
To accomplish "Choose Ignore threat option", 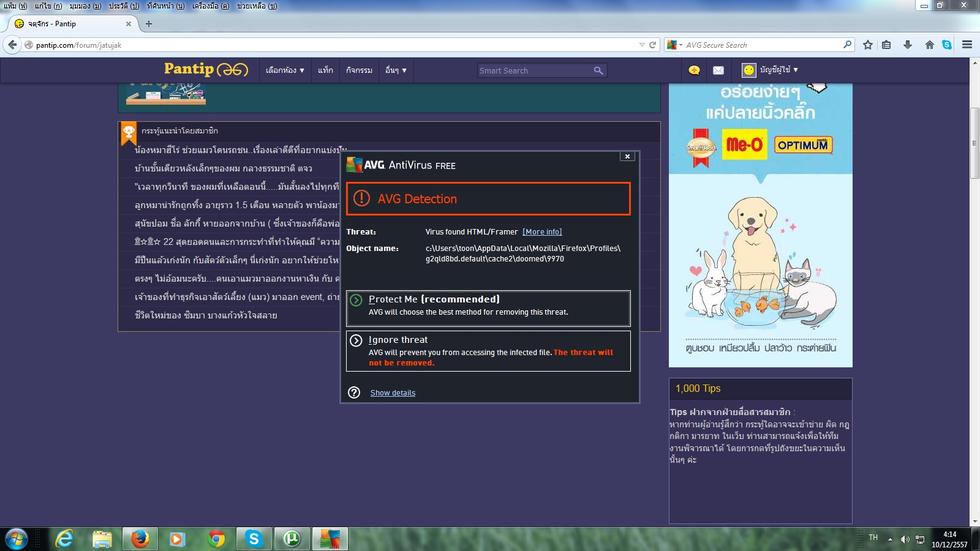I will 488,351.
